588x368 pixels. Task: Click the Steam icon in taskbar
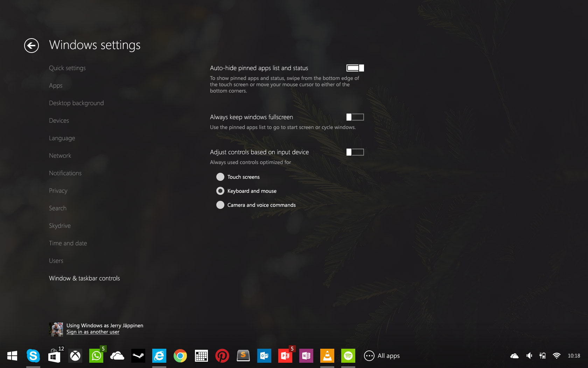(x=138, y=356)
